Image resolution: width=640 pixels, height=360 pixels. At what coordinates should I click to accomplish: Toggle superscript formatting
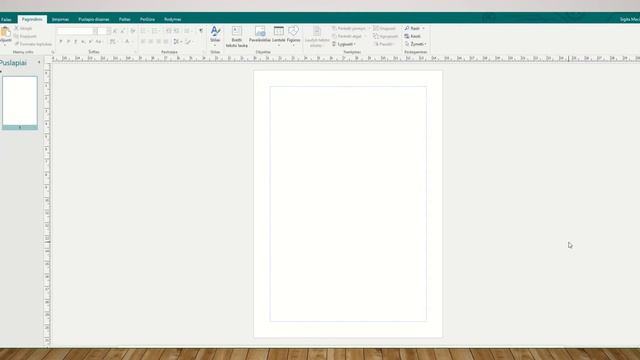90,42
